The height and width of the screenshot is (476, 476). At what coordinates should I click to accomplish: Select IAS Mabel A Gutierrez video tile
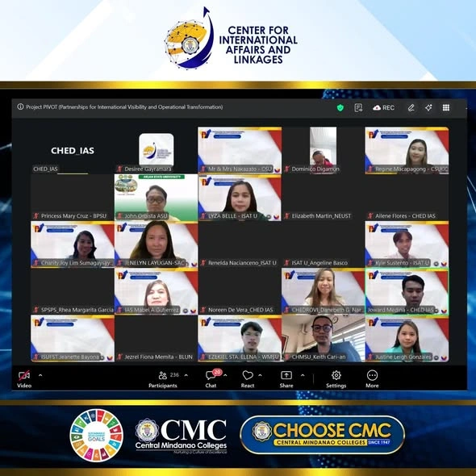coord(156,291)
